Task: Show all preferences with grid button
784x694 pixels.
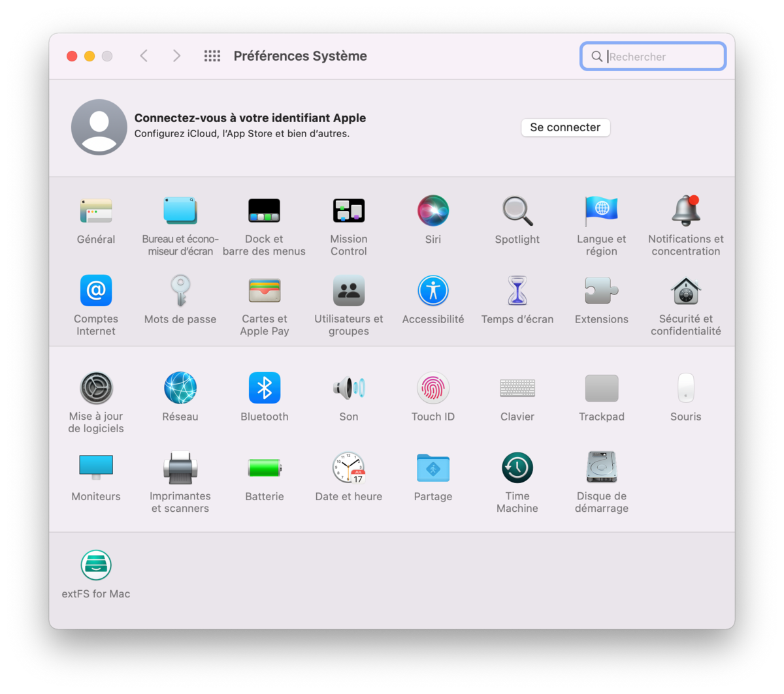Action: click(x=212, y=56)
